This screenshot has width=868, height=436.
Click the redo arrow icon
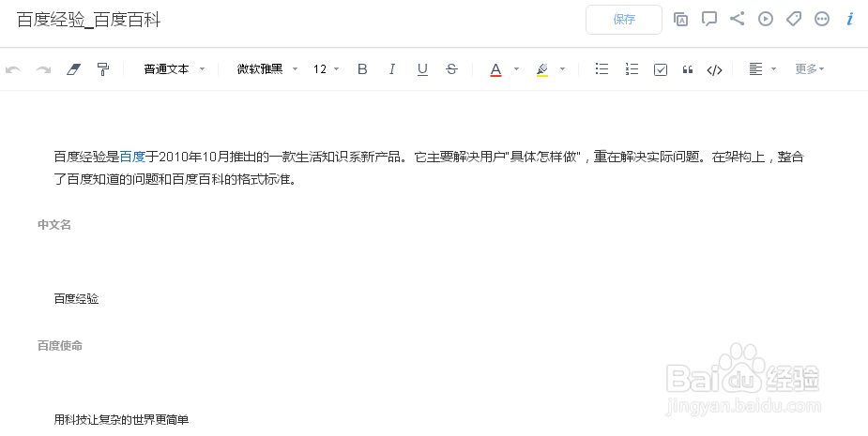click(x=43, y=69)
